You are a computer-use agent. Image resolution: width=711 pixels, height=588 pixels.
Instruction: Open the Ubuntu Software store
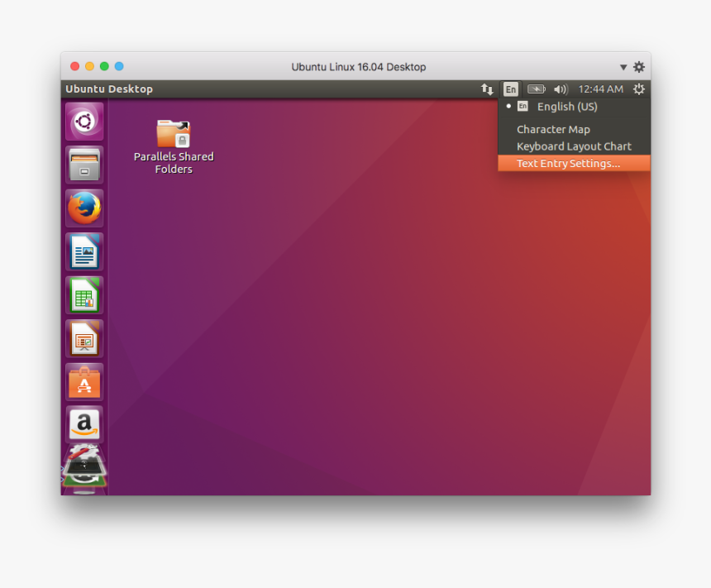[x=84, y=382]
